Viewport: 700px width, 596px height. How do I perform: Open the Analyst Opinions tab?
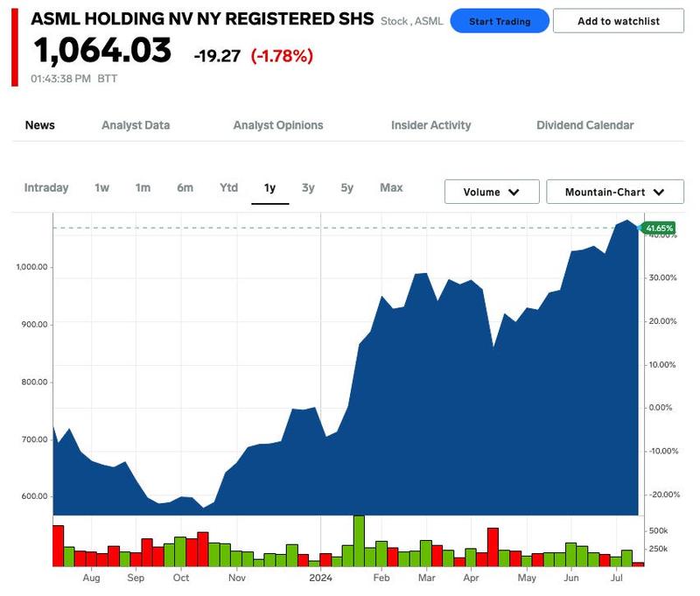[x=278, y=125]
